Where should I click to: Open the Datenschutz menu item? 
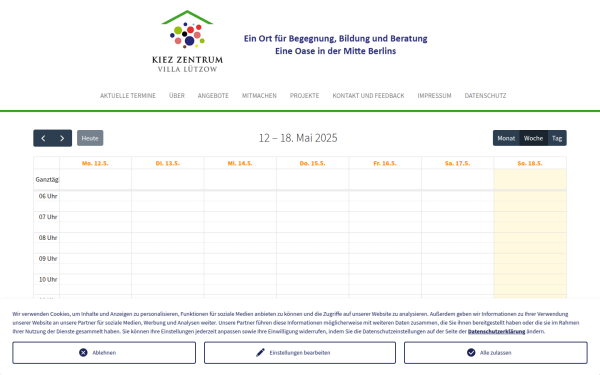click(x=485, y=96)
